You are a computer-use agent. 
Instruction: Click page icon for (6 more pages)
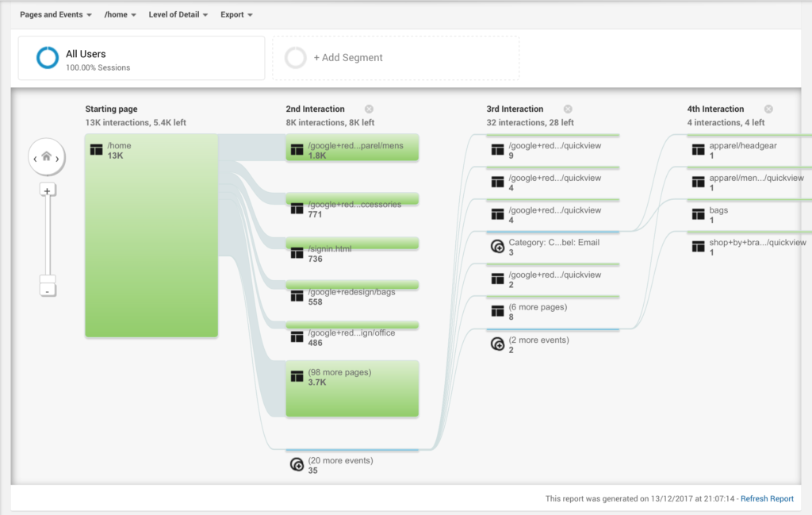(x=498, y=311)
